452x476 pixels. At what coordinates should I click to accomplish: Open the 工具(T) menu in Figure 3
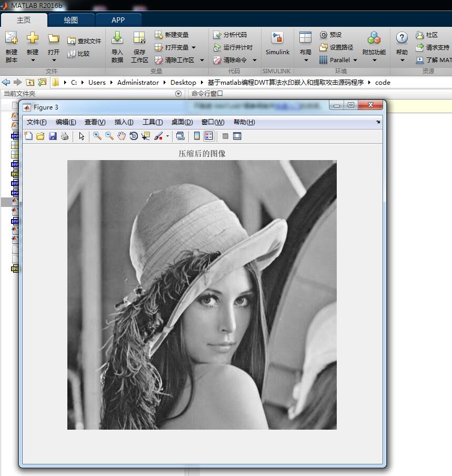coord(153,122)
